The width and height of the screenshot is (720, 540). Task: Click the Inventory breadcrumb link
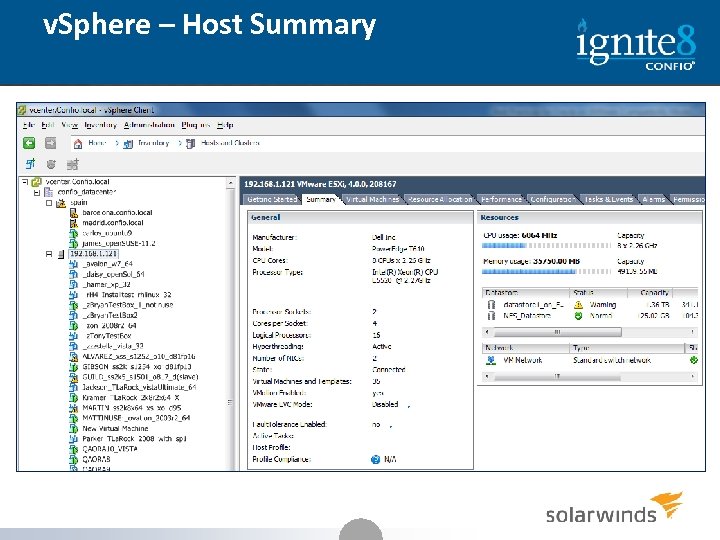coord(153,143)
